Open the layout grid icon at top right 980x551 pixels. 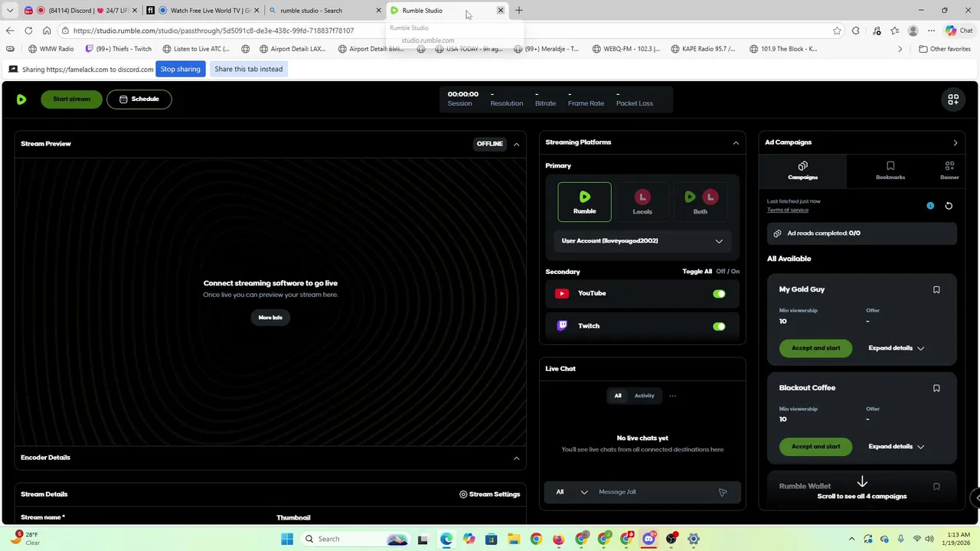953,99
